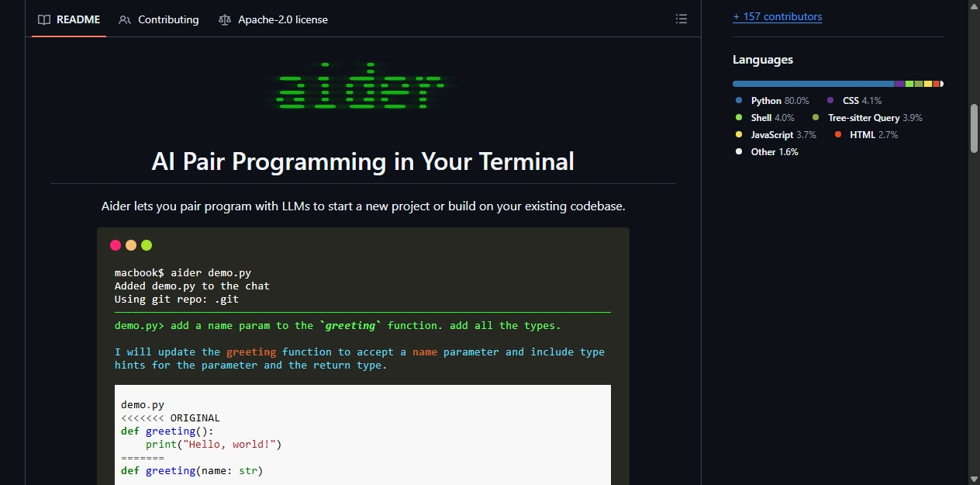Click the 'Added demo.py to the chat' line
The image size is (980, 485).
tap(192, 286)
